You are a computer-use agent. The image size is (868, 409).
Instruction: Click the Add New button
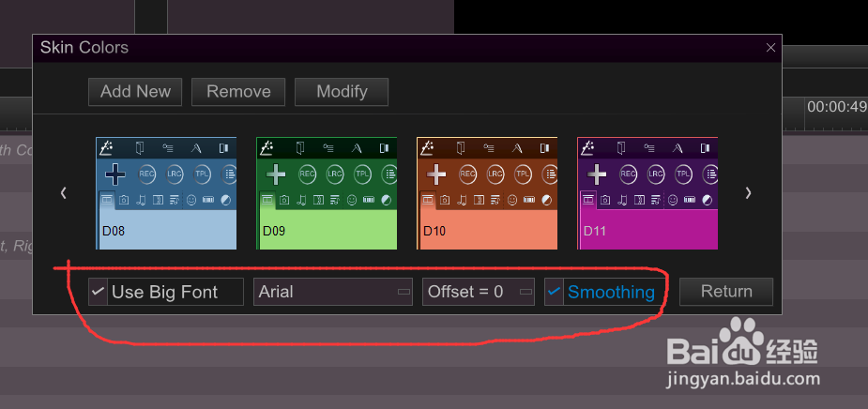click(135, 92)
